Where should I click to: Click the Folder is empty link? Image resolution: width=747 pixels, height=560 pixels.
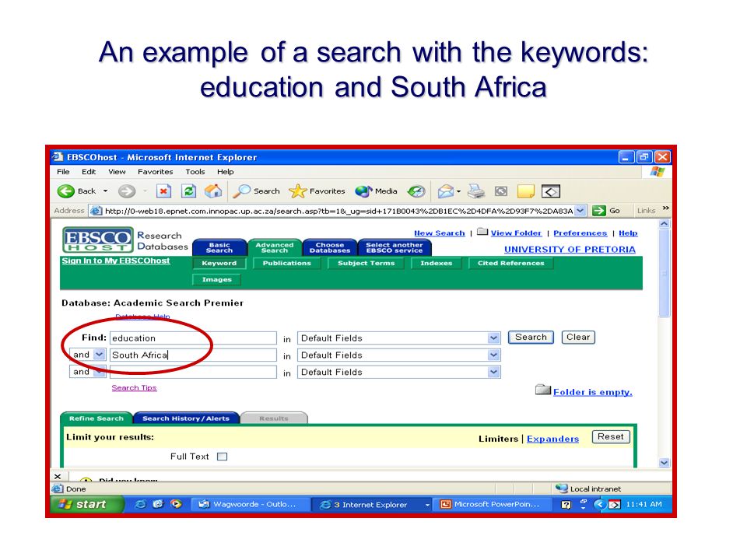(593, 392)
